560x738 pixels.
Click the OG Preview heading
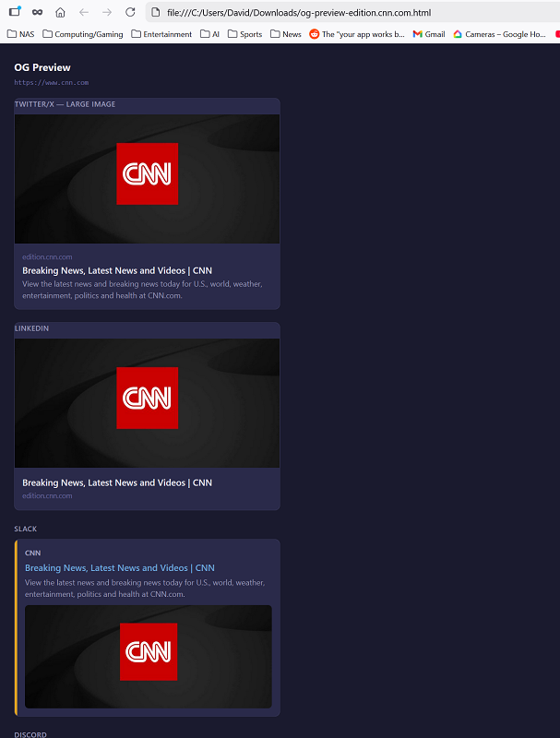pos(42,67)
